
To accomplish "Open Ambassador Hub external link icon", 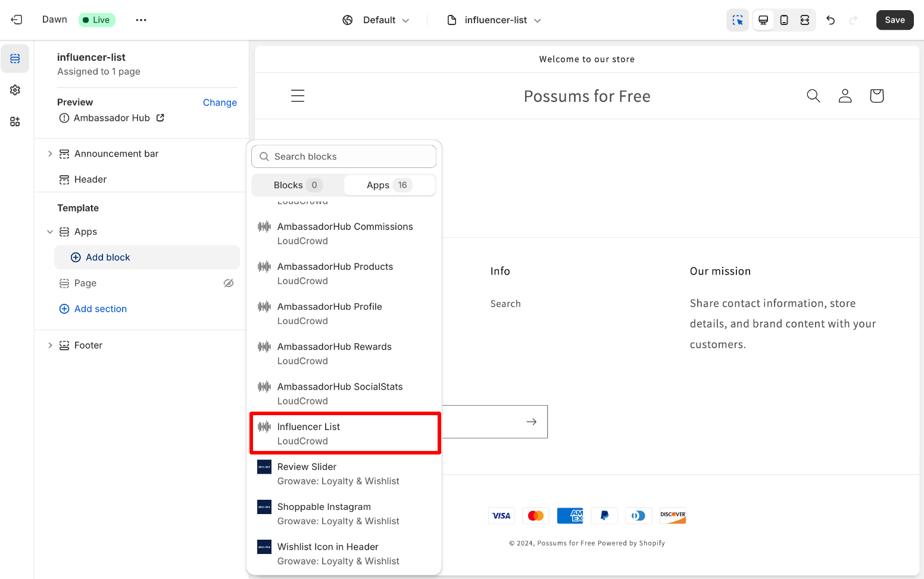I will tap(160, 118).
